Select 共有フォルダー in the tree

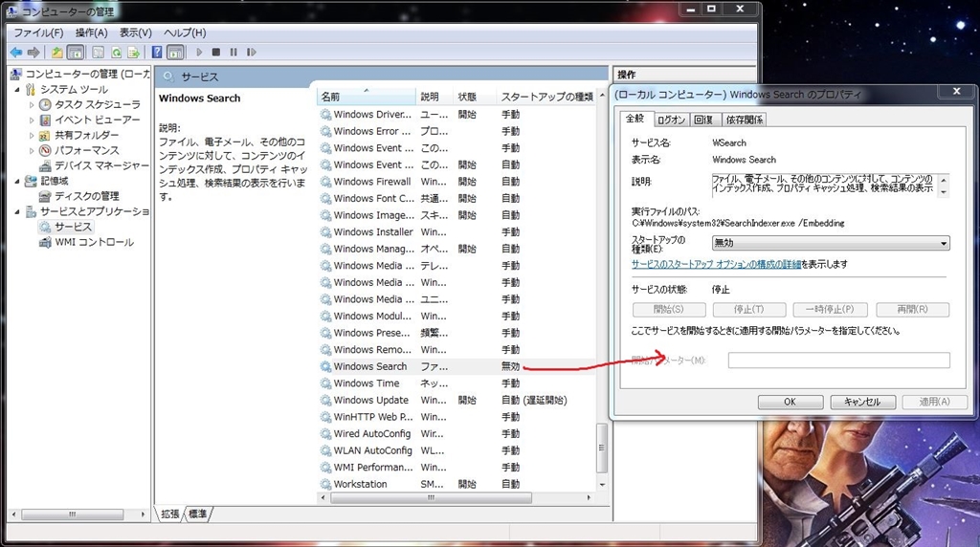[x=86, y=135]
